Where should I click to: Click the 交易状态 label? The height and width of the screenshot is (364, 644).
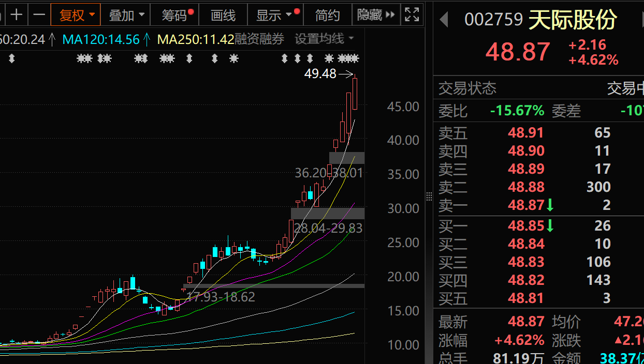coord(467,88)
